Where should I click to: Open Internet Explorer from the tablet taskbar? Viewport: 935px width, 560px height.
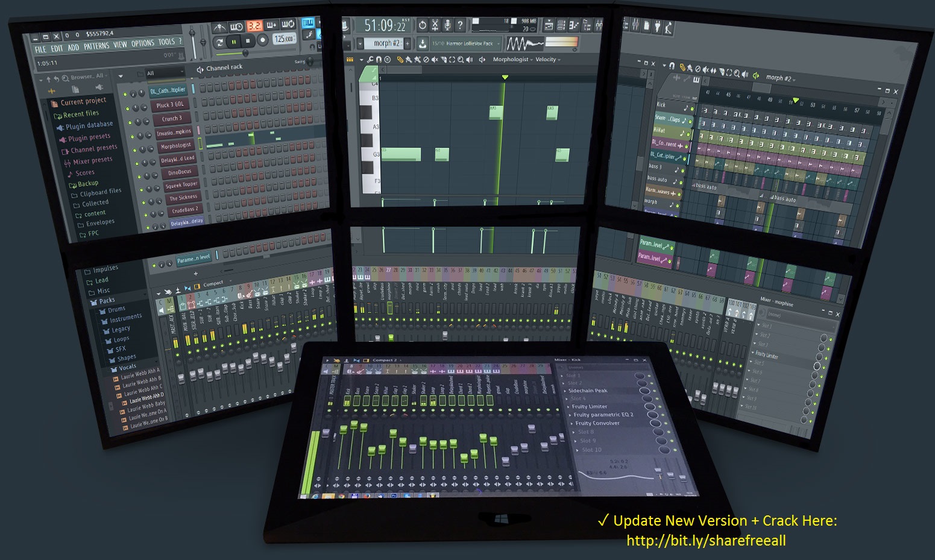(x=316, y=496)
